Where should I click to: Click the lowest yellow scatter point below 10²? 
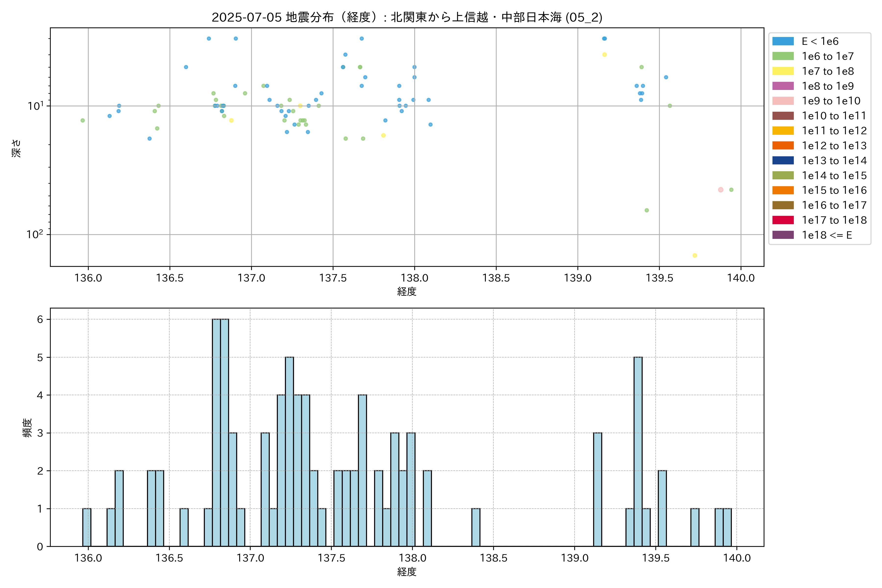[x=695, y=255]
